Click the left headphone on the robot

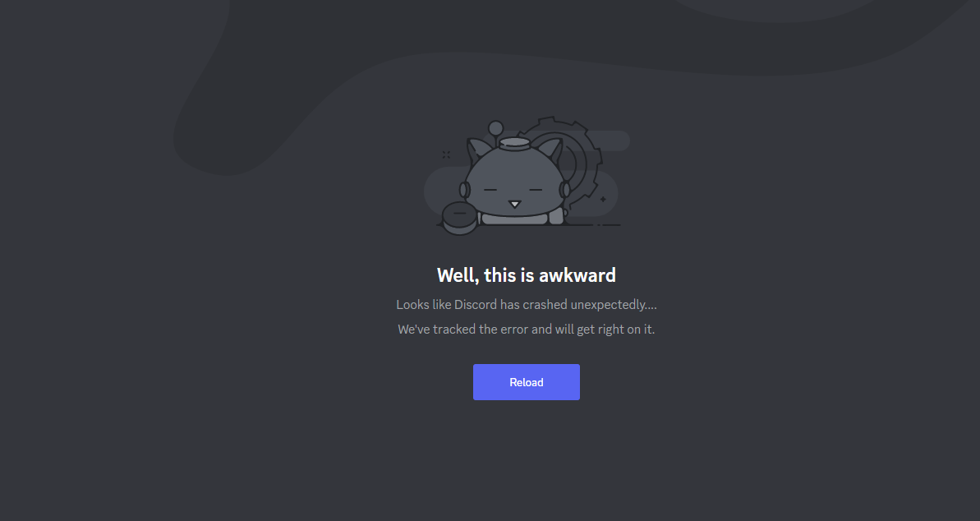pyautogui.click(x=464, y=190)
